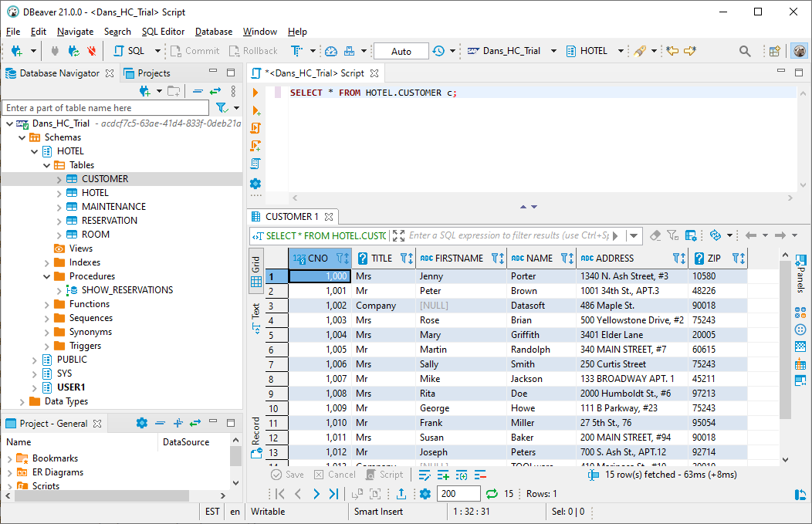This screenshot has width=812, height=524.
Task: Execute SQL statement using the orange arrow
Action: pyautogui.click(x=255, y=93)
